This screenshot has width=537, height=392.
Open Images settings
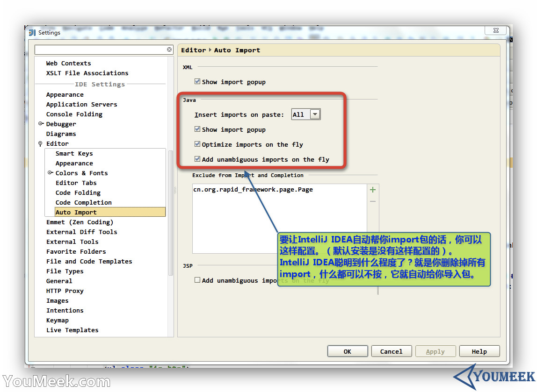57,301
